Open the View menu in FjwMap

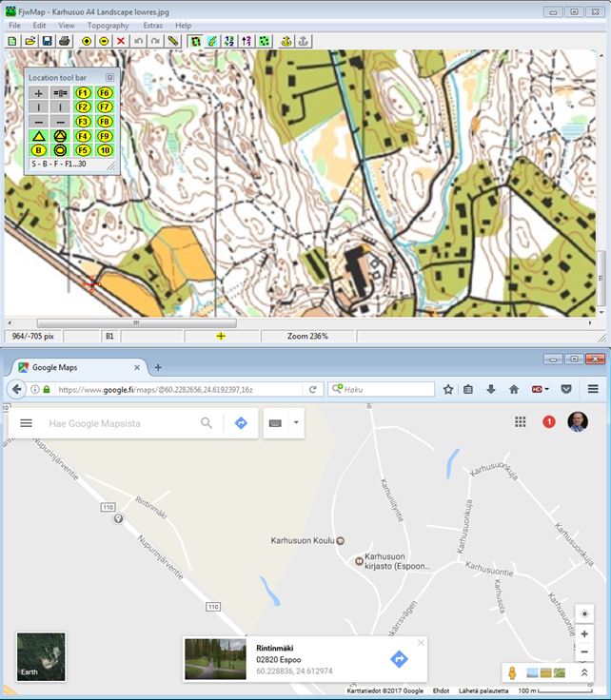(67, 26)
